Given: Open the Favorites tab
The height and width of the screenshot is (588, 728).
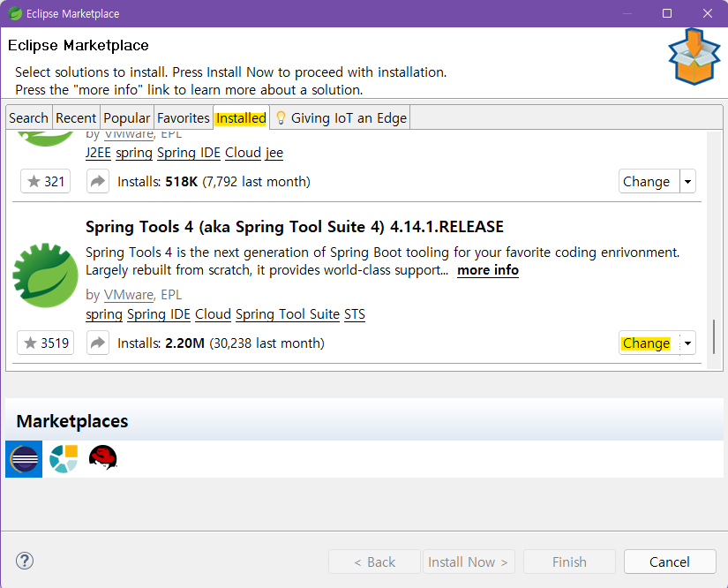Looking at the screenshot, I should click(184, 118).
